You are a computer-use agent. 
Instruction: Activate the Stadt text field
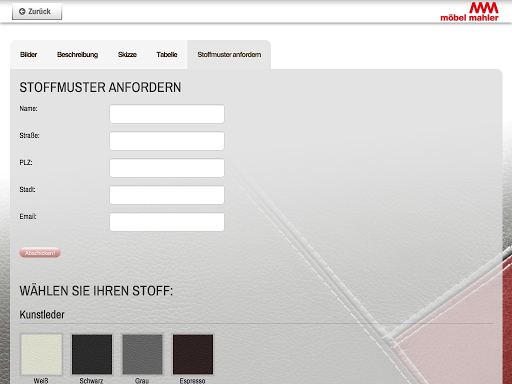pyautogui.click(x=167, y=195)
